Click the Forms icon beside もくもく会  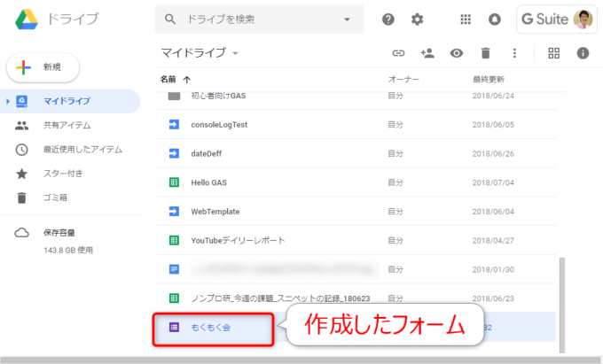(174, 327)
